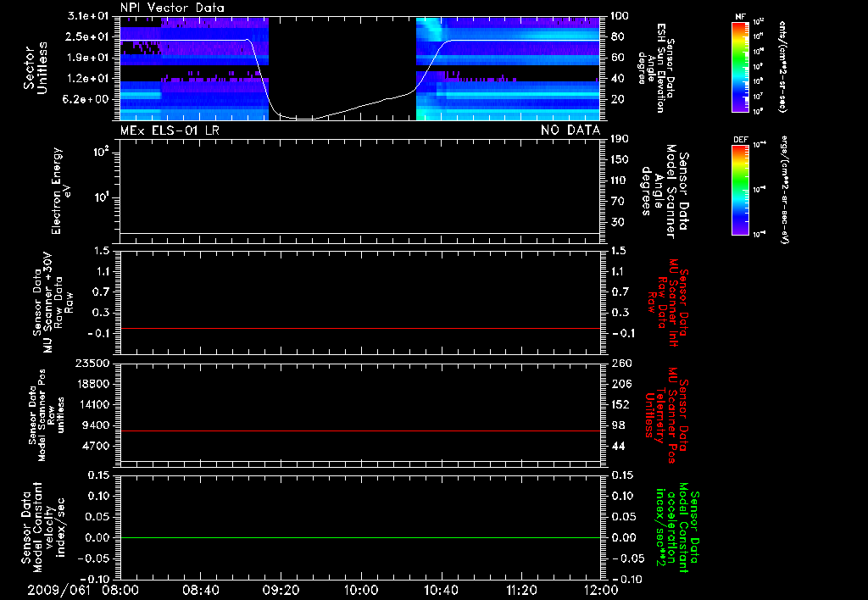Click the "12:00" time tick label
This screenshot has height=600, width=868.
[601, 590]
